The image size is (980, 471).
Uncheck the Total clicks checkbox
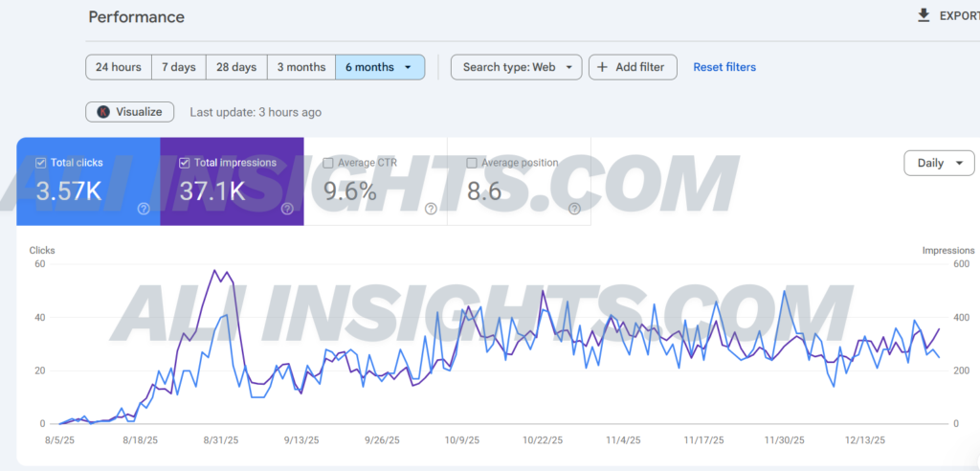tap(40, 163)
